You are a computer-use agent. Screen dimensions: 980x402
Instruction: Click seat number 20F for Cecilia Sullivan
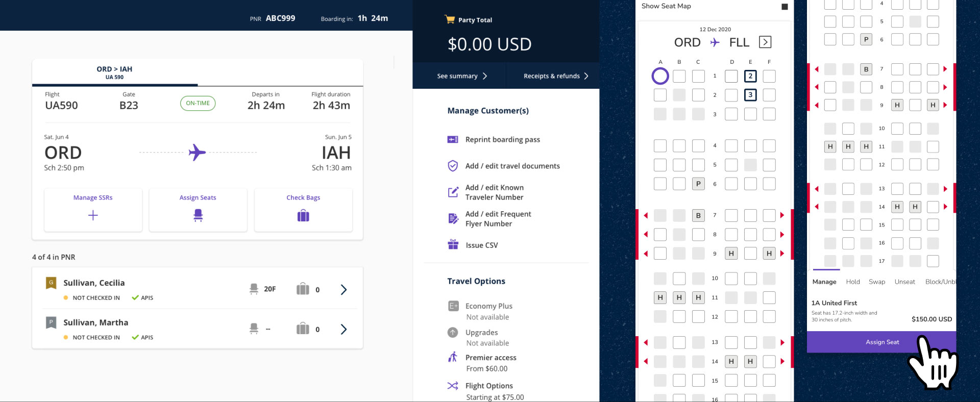tap(270, 289)
